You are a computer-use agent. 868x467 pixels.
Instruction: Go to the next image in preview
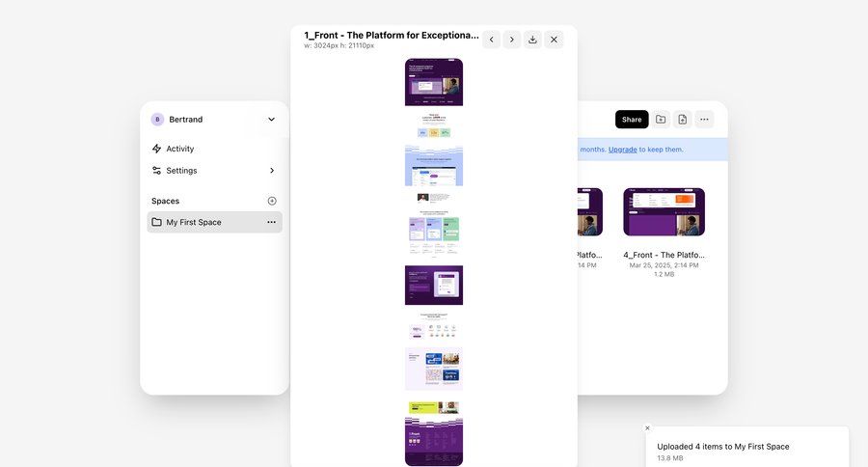point(511,40)
